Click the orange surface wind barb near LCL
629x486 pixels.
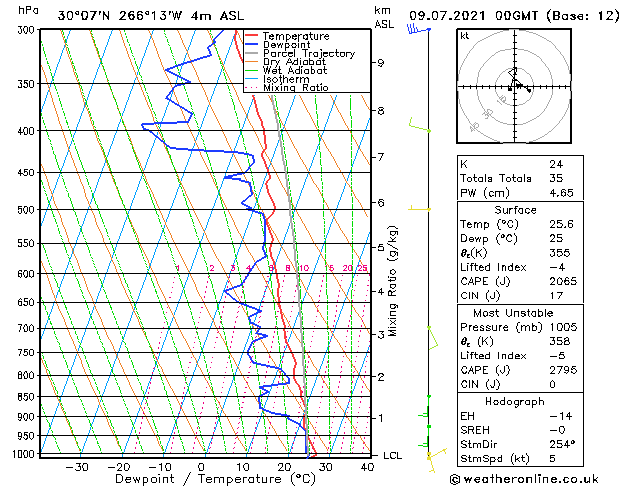[431, 456]
